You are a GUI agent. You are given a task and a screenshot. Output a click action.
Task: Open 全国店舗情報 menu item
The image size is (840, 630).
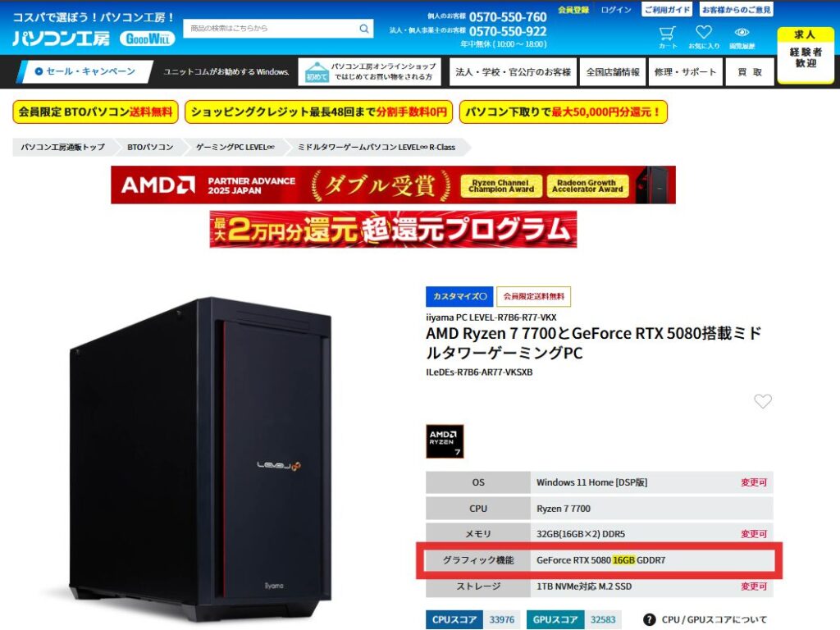click(612, 72)
